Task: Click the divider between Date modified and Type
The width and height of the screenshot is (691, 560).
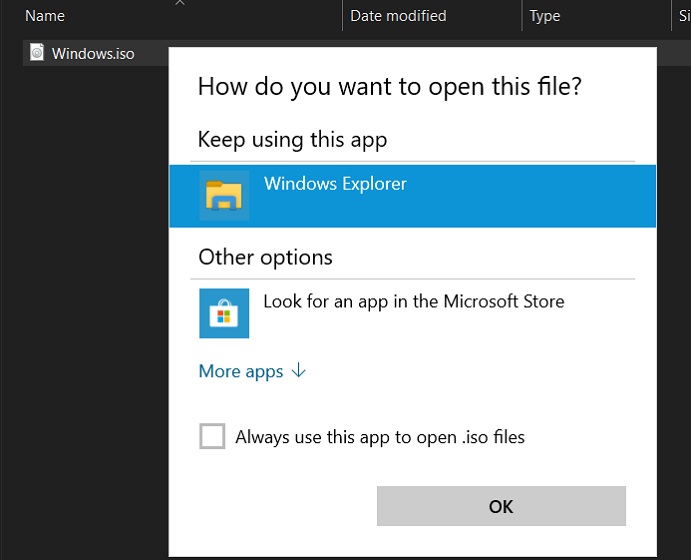Action: click(522, 16)
